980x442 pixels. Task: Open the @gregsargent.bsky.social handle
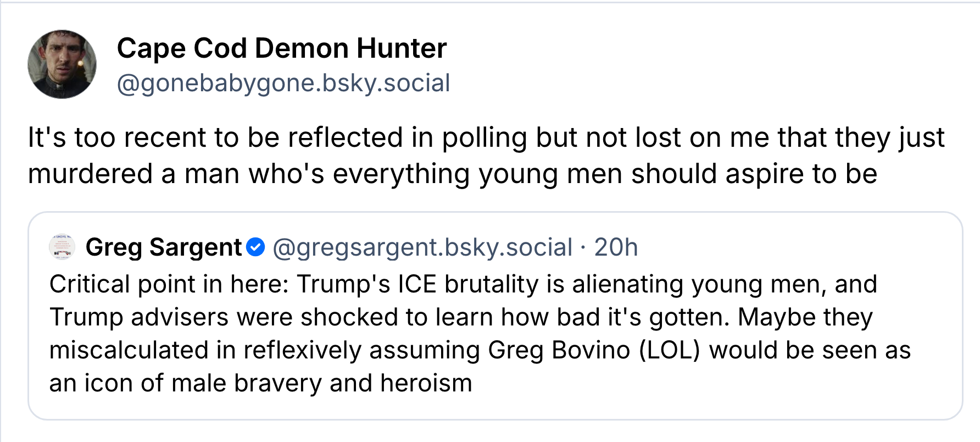422,247
